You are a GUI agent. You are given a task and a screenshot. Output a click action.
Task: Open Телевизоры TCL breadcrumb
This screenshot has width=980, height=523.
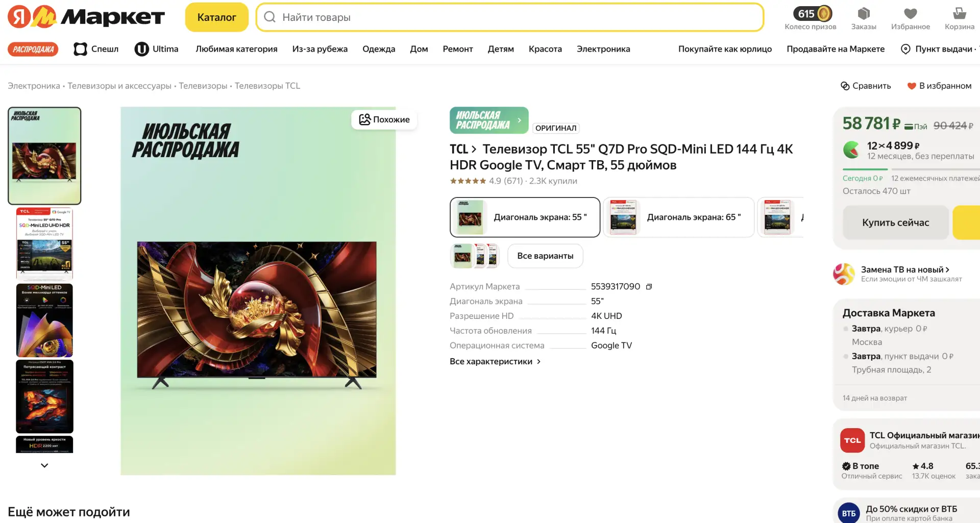(x=267, y=86)
